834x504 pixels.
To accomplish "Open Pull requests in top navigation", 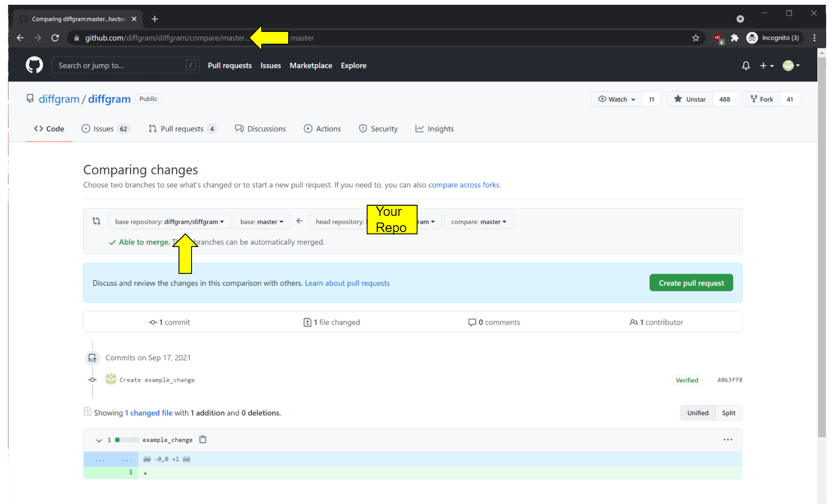I will [x=230, y=66].
